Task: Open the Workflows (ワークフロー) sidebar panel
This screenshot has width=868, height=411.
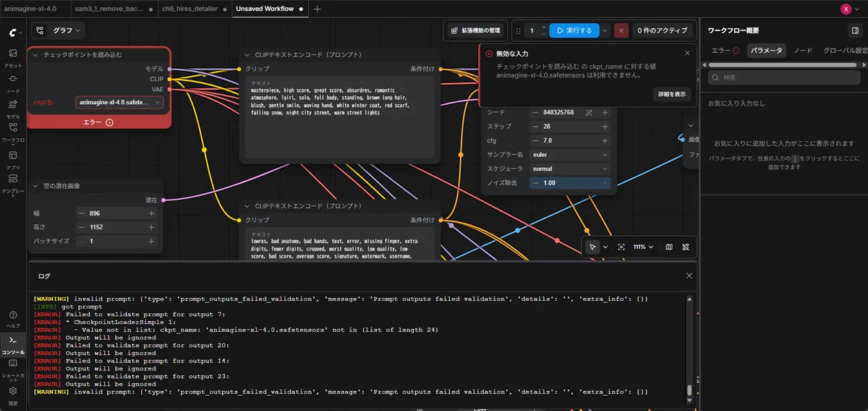Action: (x=13, y=132)
